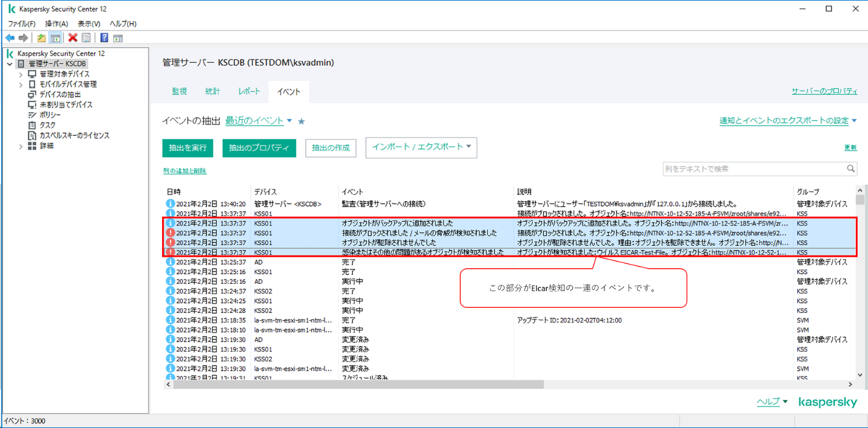
Task: Select the タスク clipboard icon in tree
Action: 32,125
